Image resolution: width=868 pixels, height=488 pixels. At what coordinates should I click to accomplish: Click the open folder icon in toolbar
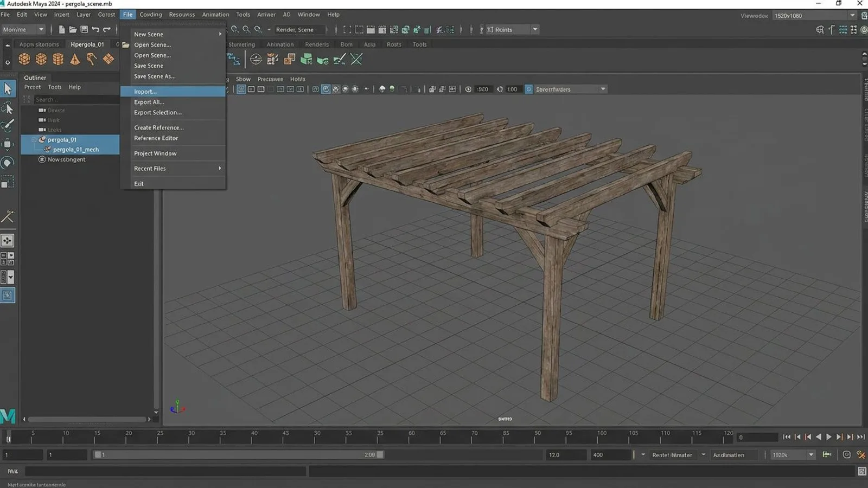73,29
